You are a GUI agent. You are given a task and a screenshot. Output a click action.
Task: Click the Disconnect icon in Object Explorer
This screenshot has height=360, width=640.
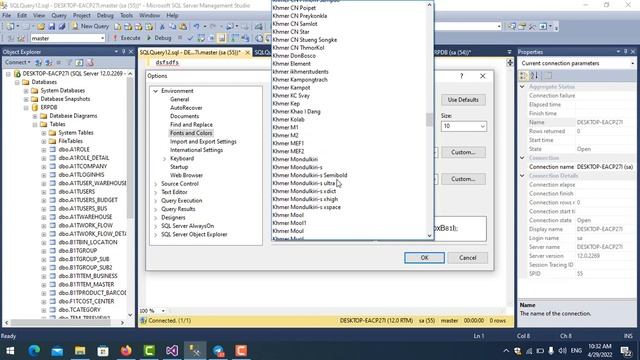49,62
